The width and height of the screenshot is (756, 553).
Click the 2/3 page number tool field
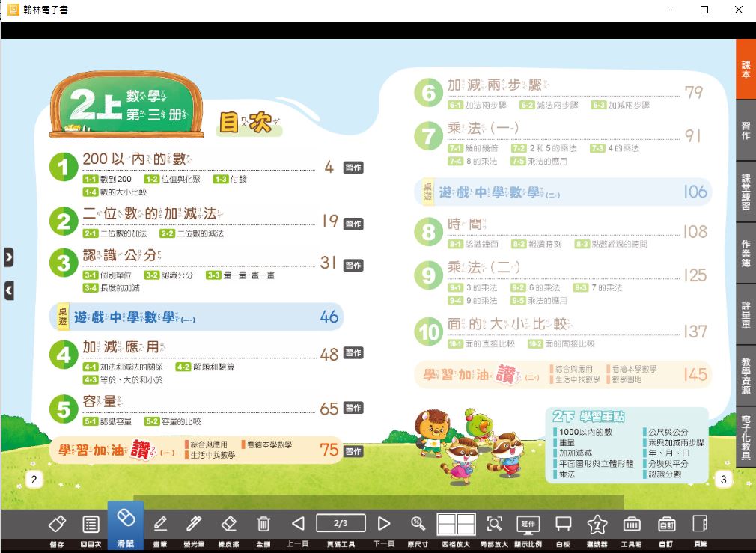341,523
